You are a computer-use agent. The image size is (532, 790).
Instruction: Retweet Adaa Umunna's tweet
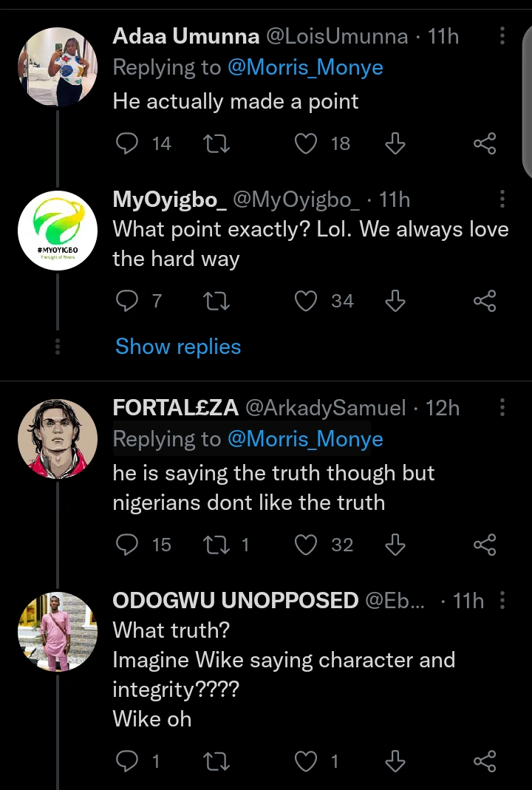216,143
